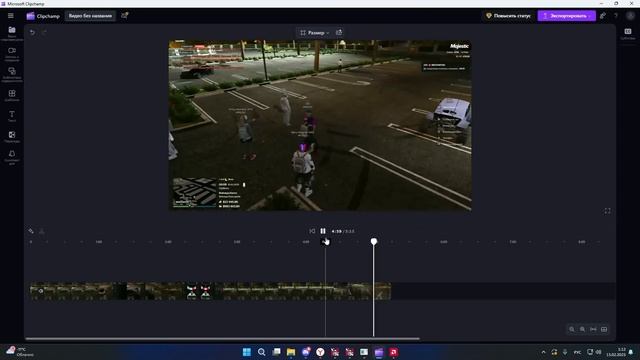Open the media files sidebar tab
Screen dimensions: 640x360
pyautogui.click(x=12, y=33)
